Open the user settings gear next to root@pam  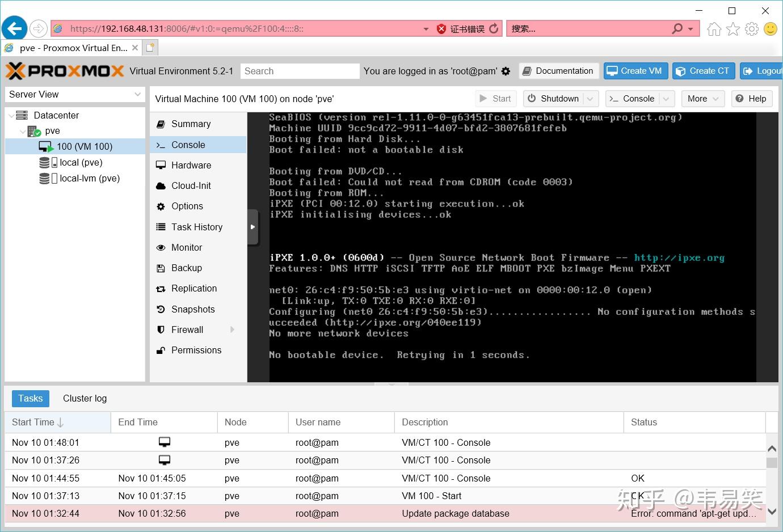click(506, 71)
